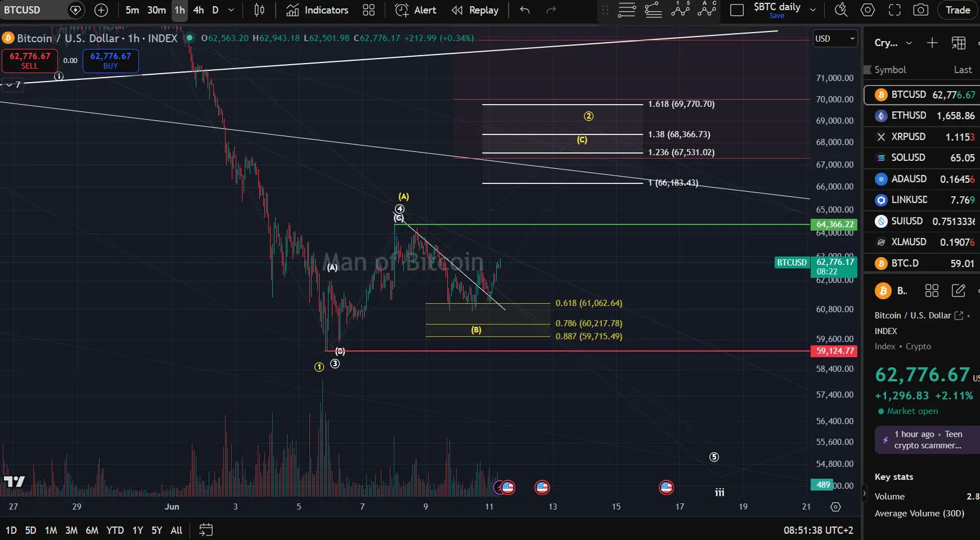Select the horizontal lines drawing tool in the favorites toolbar
This screenshot has height=540, width=980.
pyautogui.click(x=627, y=10)
